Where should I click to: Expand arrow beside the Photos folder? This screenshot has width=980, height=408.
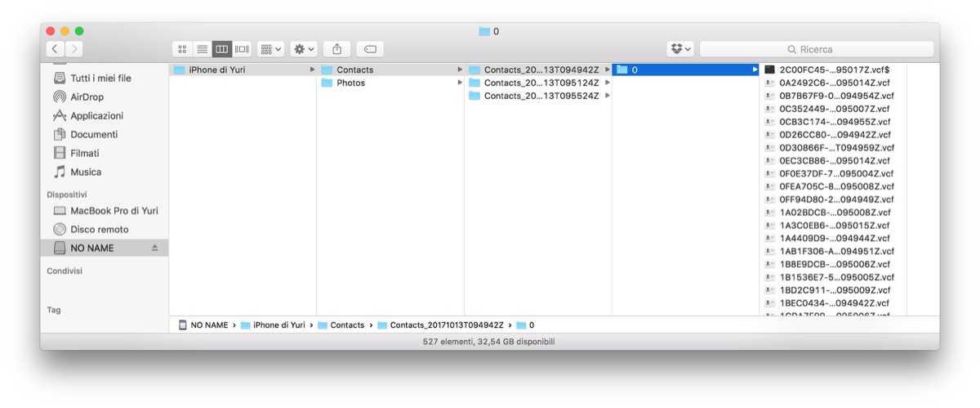(459, 83)
